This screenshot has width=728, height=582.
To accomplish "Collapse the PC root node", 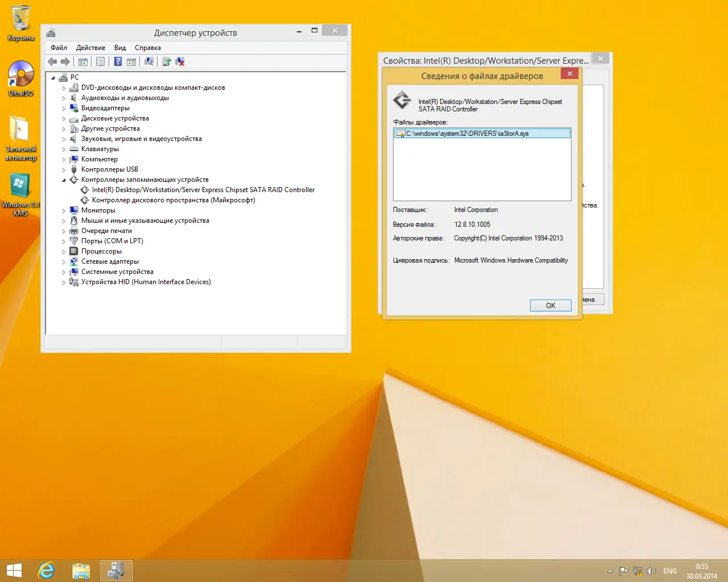I will click(x=53, y=78).
